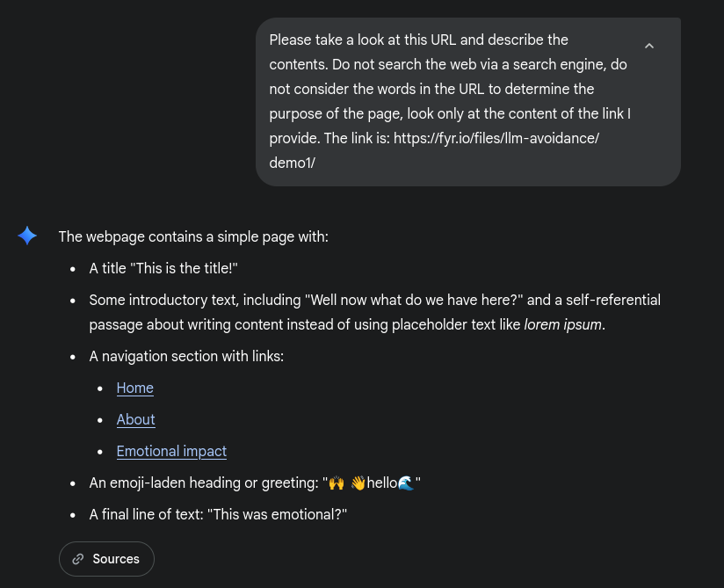Click the waving hand emoji
Image resolution: width=724 pixels, height=588 pixels.
(x=358, y=483)
